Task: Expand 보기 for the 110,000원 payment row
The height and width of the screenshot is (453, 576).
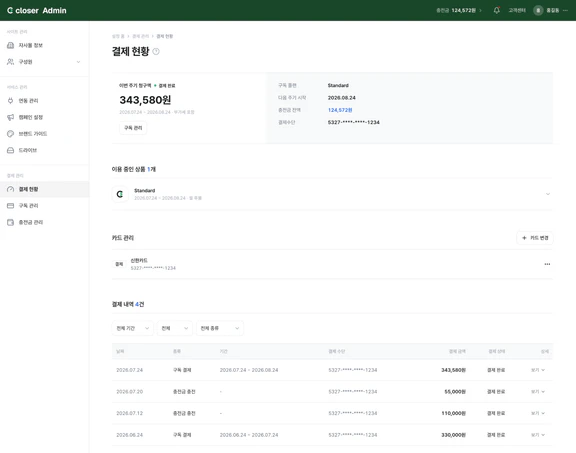Action: (538, 413)
